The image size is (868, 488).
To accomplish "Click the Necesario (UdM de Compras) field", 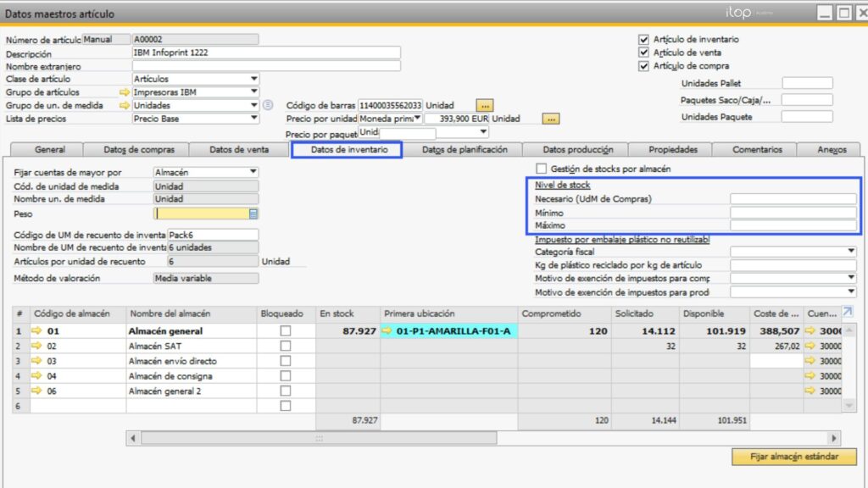I will (x=793, y=198).
